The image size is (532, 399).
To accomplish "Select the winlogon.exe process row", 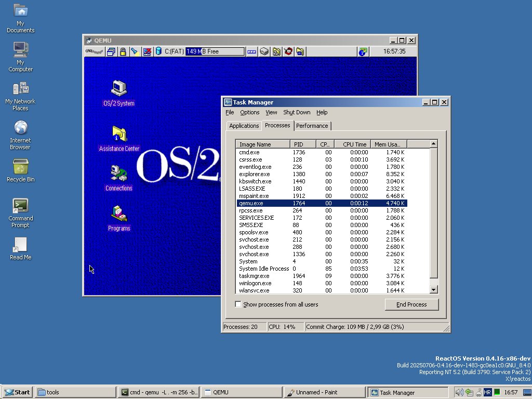I will (x=322, y=283).
